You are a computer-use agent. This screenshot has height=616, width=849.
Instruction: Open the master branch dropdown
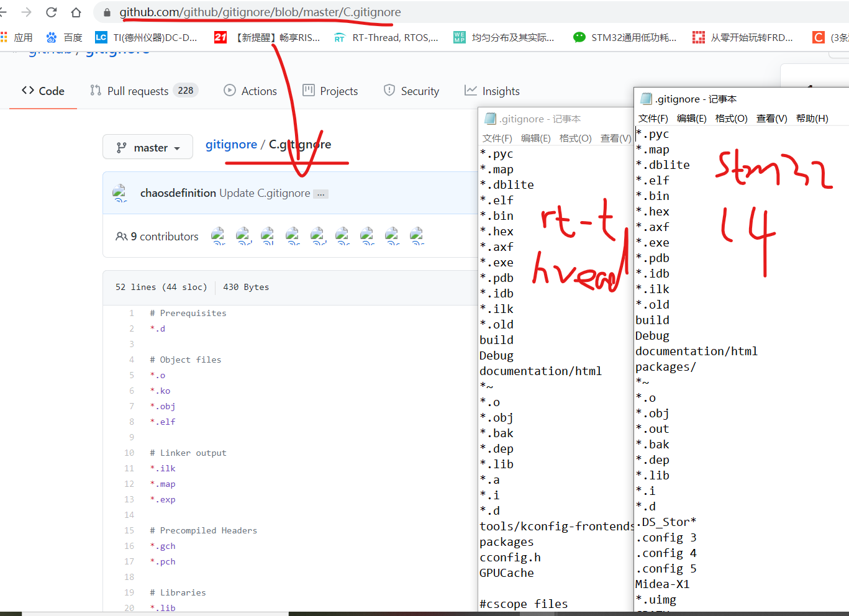click(x=148, y=147)
